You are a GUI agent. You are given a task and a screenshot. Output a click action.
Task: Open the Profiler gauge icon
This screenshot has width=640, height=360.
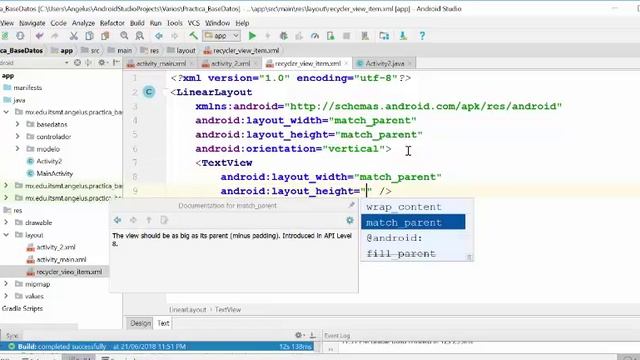point(315,36)
